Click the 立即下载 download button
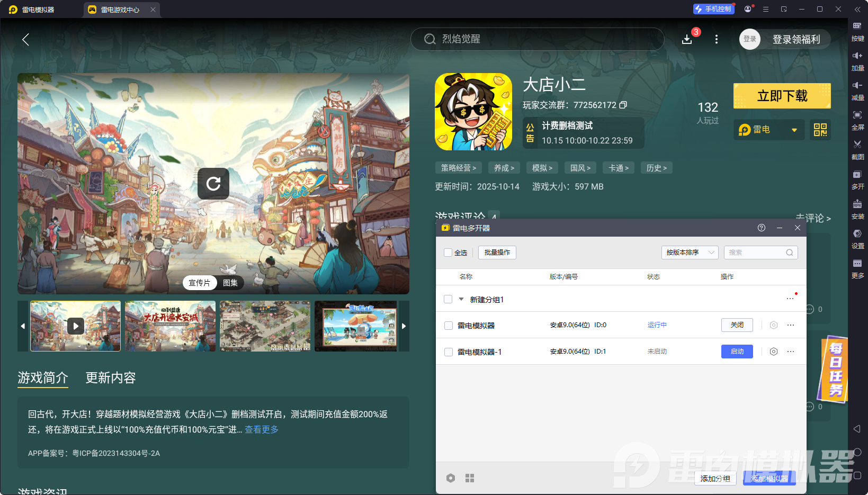Image resolution: width=868 pixels, height=495 pixels. (782, 96)
